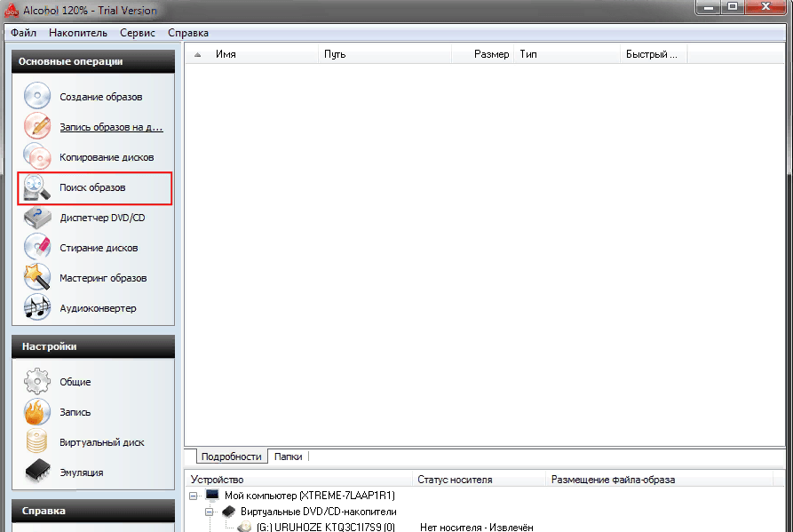Select Мой компьютер (XTREME-7LAAP1R1) tree row
The width and height of the screenshot is (793, 532).
click(310, 496)
